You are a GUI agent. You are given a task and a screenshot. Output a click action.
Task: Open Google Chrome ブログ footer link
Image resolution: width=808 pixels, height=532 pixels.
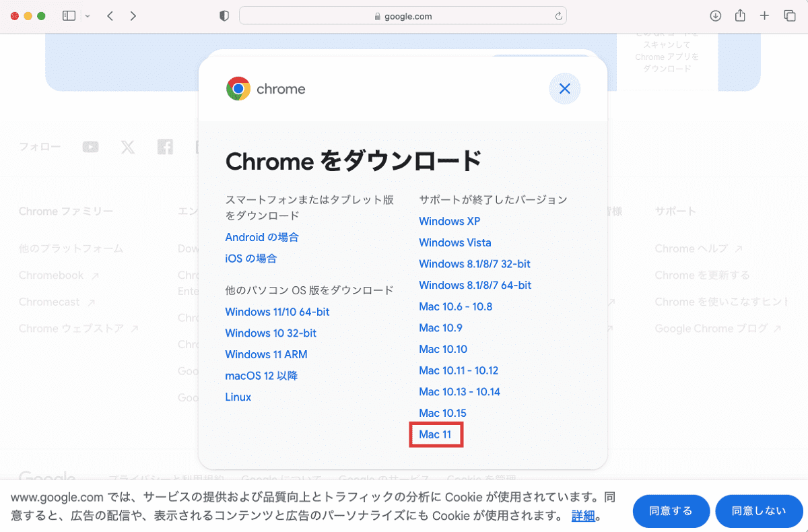point(718,329)
